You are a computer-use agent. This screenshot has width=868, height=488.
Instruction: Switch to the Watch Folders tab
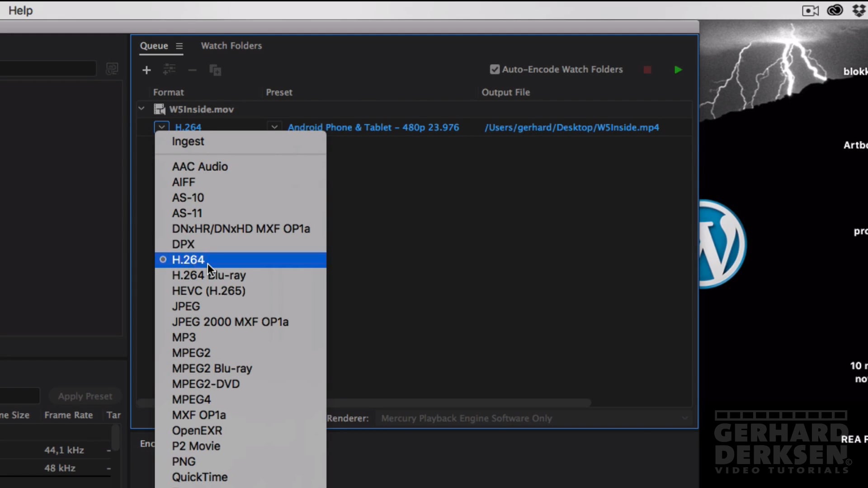(x=231, y=46)
